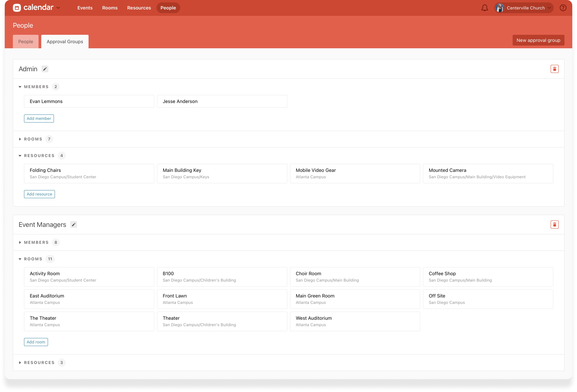The width and height of the screenshot is (577, 392).
Task: Collapse the Admin Resources section
Action: 20,156
